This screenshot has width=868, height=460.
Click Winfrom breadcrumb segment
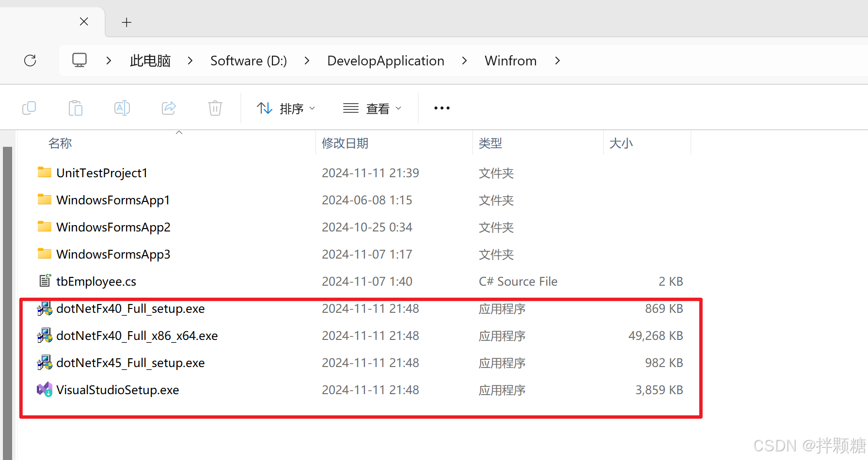[x=511, y=61]
